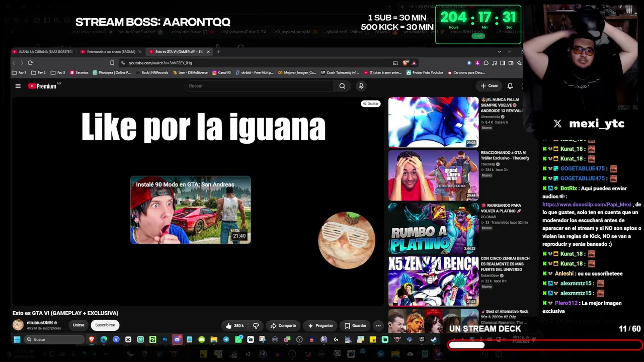Open Brave Rewards triangle icon
The width and height of the screenshot is (644, 362).
click(x=414, y=63)
